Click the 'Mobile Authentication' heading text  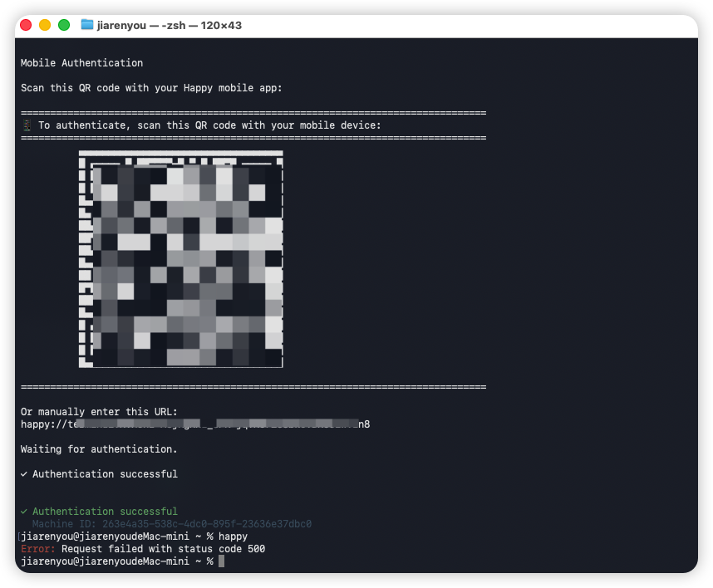tap(81, 63)
